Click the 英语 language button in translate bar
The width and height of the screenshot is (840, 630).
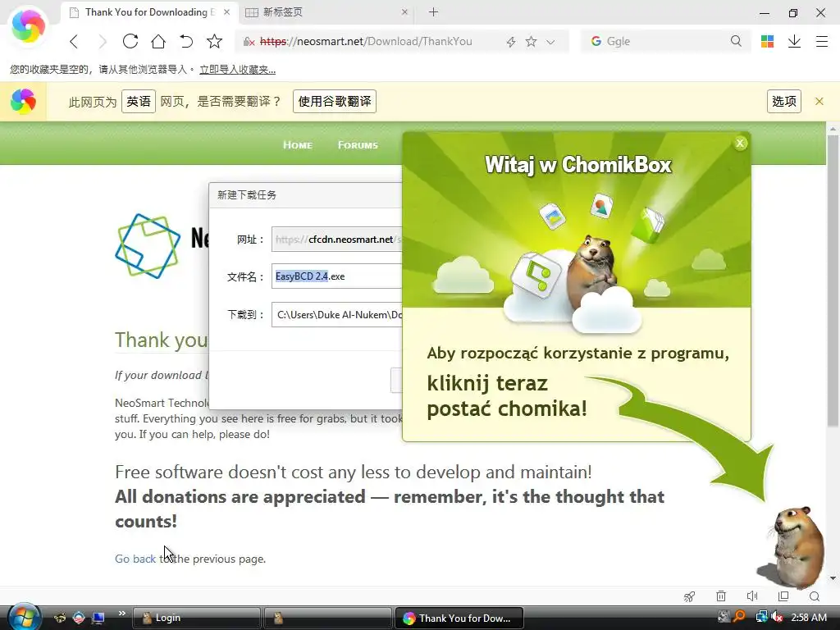point(139,101)
